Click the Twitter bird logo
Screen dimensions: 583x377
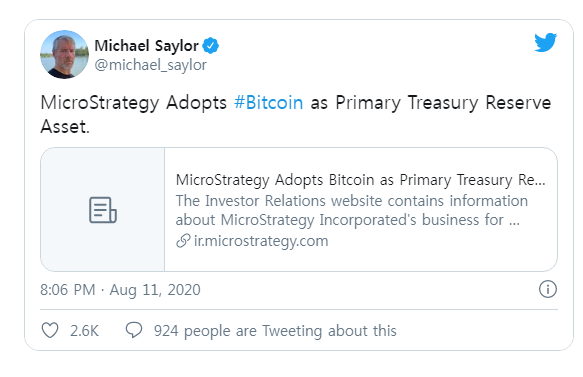[x=545, y=42]
